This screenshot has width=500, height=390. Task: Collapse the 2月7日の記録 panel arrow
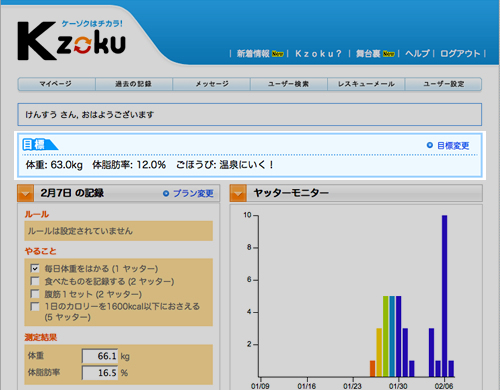pyautogui.click(x=26, y=193)
